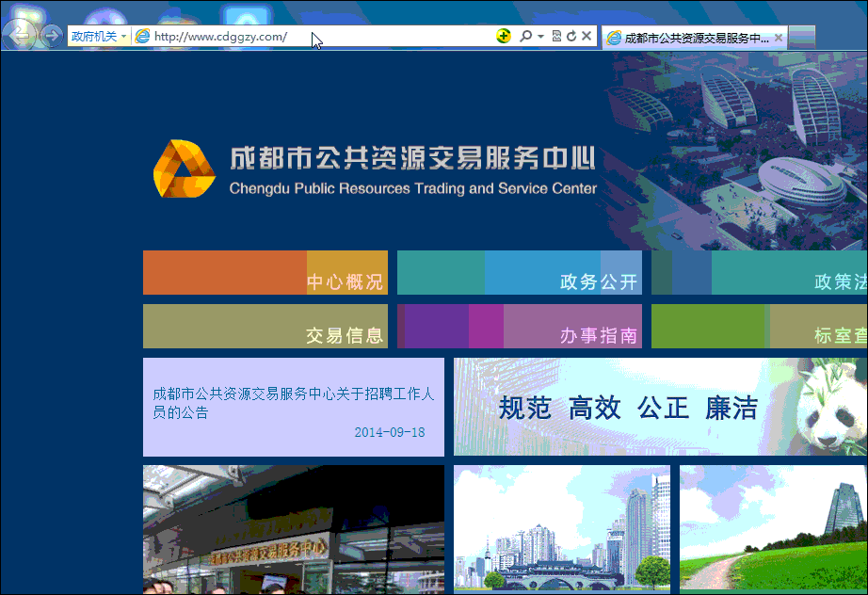Click the Back navigation arrow

click(x=19, y=35)
